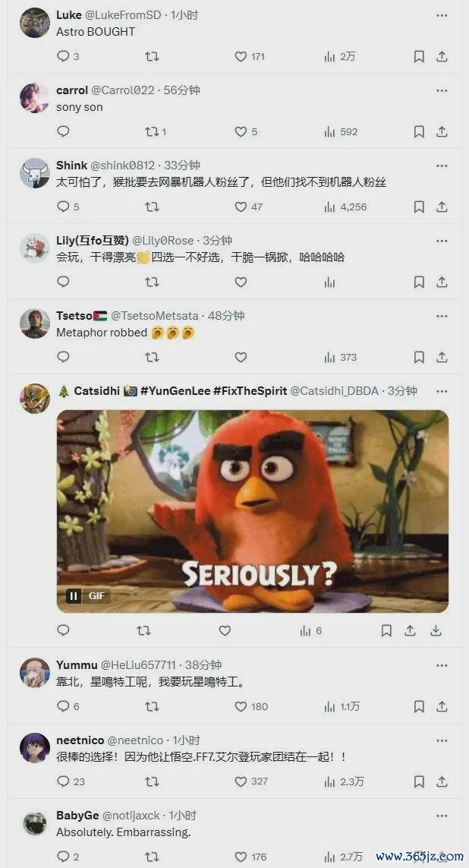Toggle bookmark on neetnico's tweet
The image size is (469, 868).
pos(419,781)
